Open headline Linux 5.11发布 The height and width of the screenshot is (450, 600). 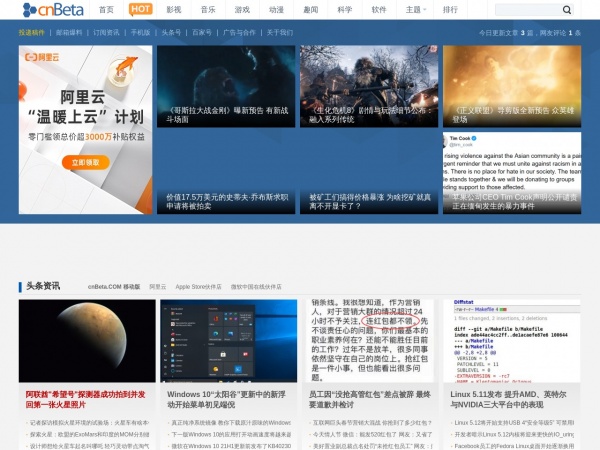pyautogui.click(x=508, y=399)
